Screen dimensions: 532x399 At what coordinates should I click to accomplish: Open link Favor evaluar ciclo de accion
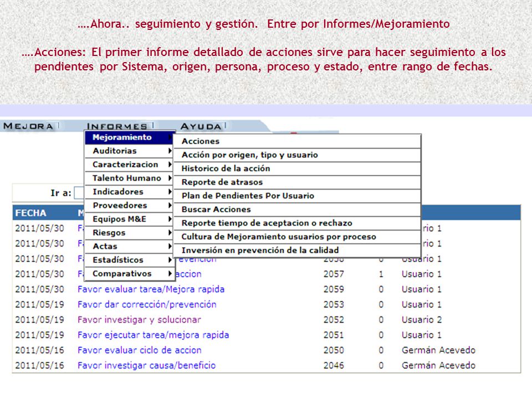tap(140, 350)
